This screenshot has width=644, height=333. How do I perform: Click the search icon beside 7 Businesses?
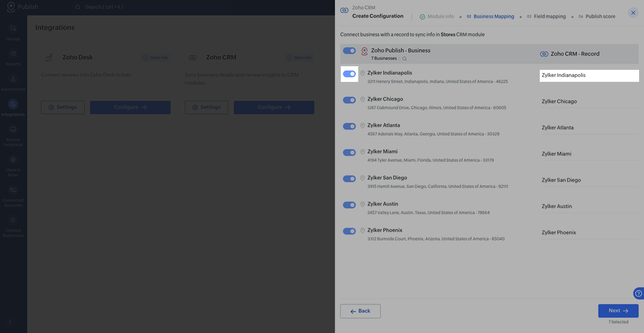[405, 59]
